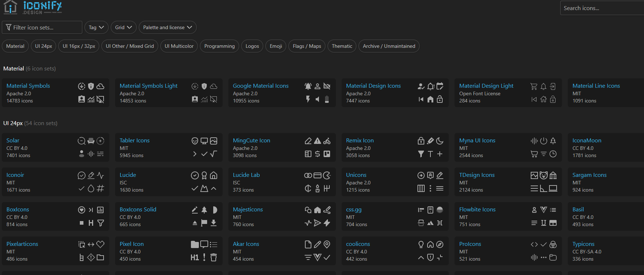Toggle the Emoji category filter chip
This screenshot has width=644, height=275.
click(x=276, y=46)
